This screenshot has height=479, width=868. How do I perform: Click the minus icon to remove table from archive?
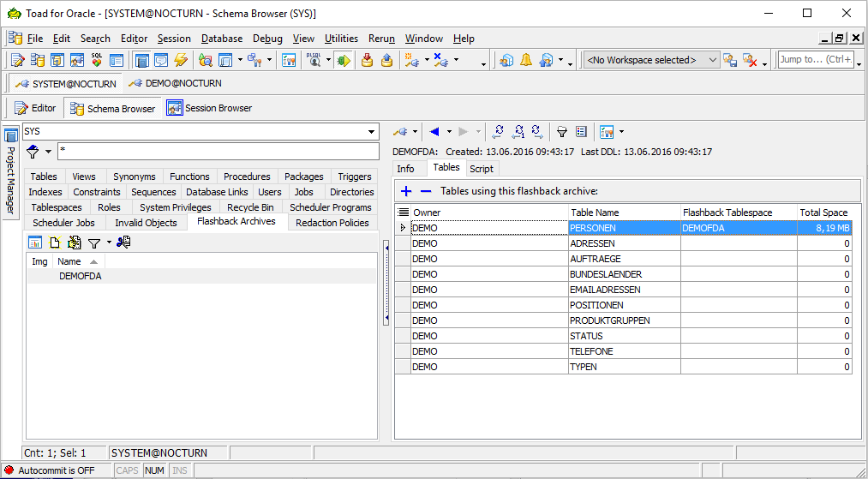point(426,191)
